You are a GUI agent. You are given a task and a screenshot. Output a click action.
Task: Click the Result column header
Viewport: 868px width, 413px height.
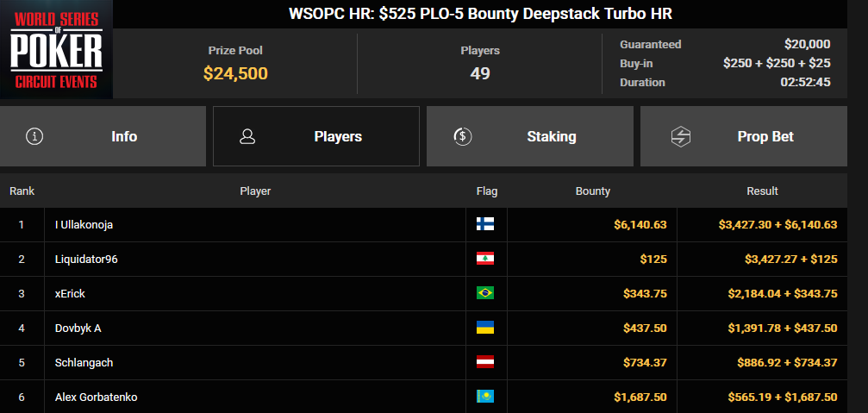click(762, 191)
